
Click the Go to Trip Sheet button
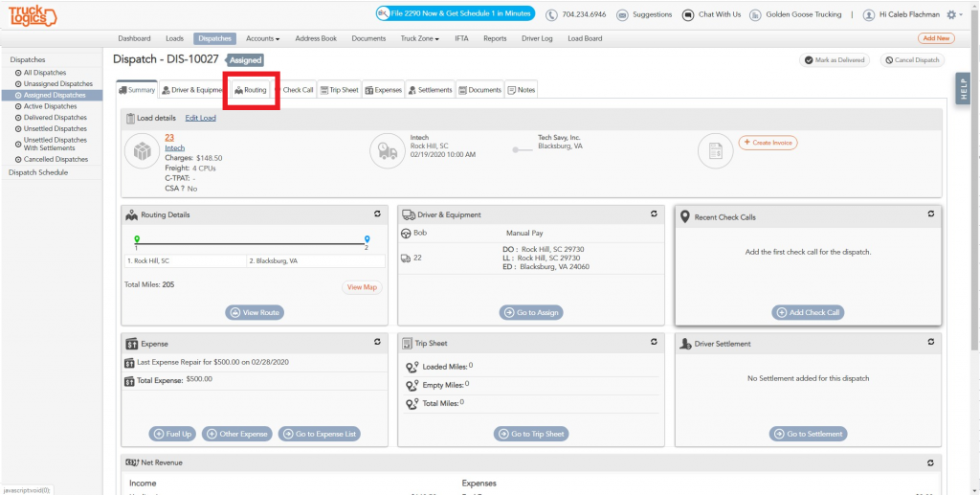[x=531, y=434]
